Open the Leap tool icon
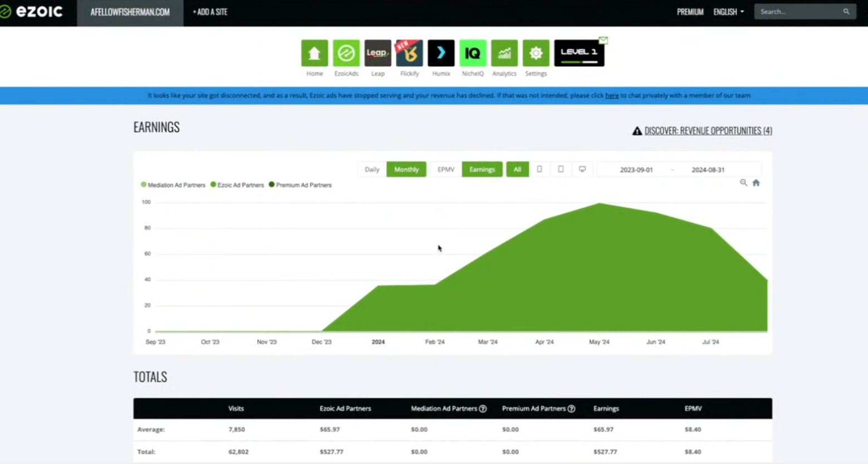Image resolution: width=868 pixels, height=464 pixels. click(378, 53)
